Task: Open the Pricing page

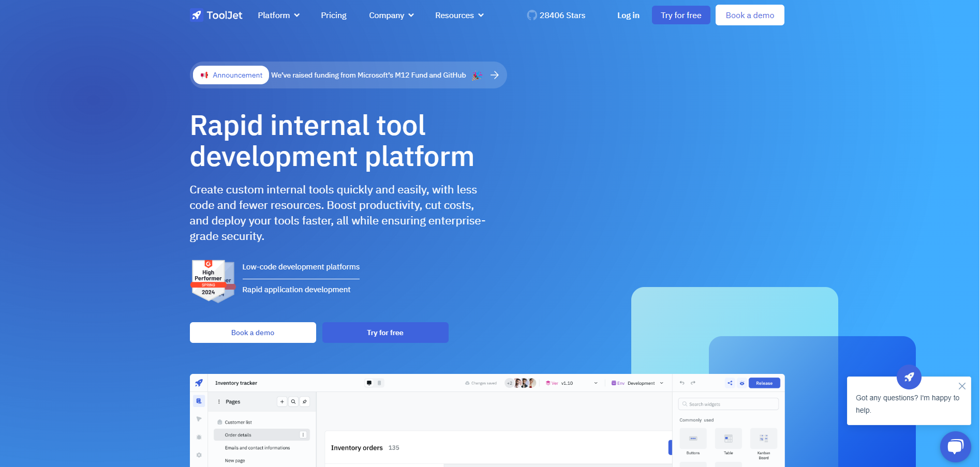Action: point(334,16)
